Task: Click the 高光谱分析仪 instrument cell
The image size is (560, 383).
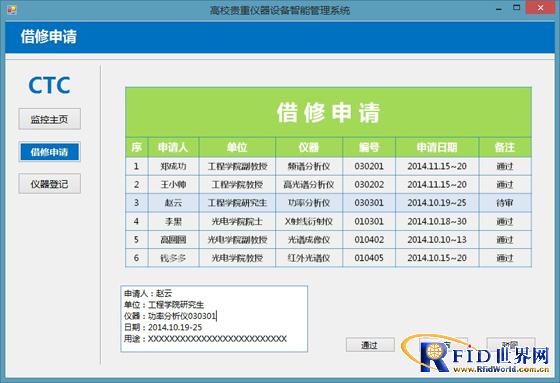Action: point(309,184)
